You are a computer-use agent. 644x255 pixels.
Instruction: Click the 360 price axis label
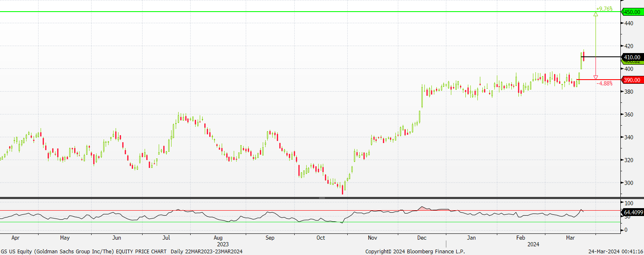tap(628, 114)
